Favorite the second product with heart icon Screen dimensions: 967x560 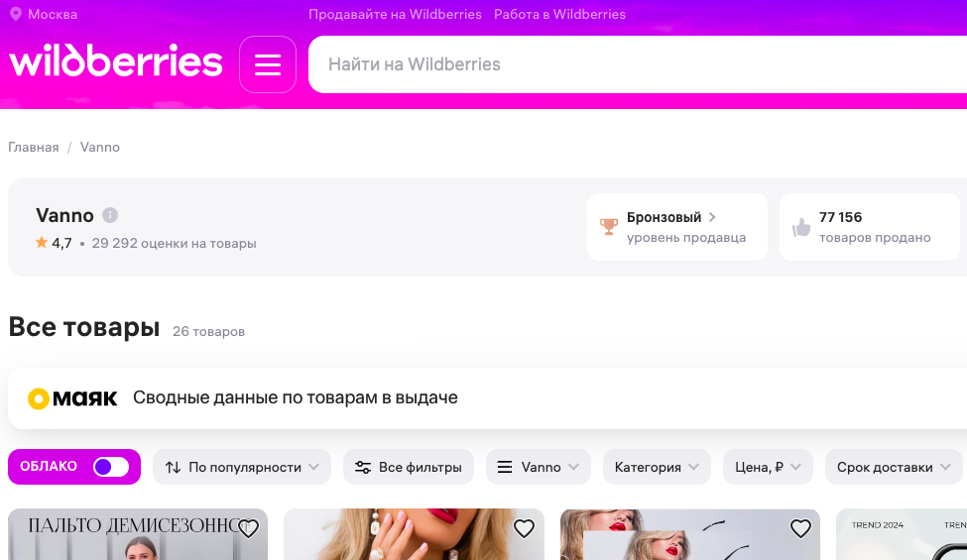coord(524,529)
